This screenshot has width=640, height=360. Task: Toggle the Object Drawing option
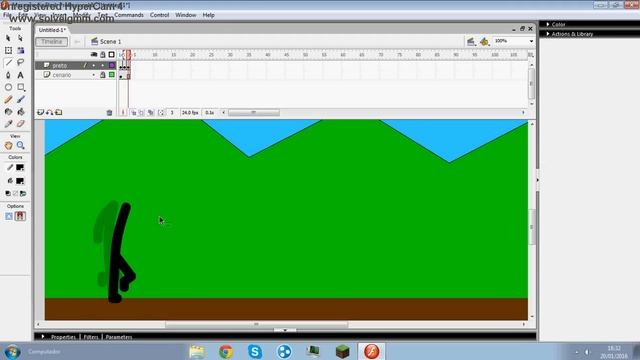pos(9,216)
